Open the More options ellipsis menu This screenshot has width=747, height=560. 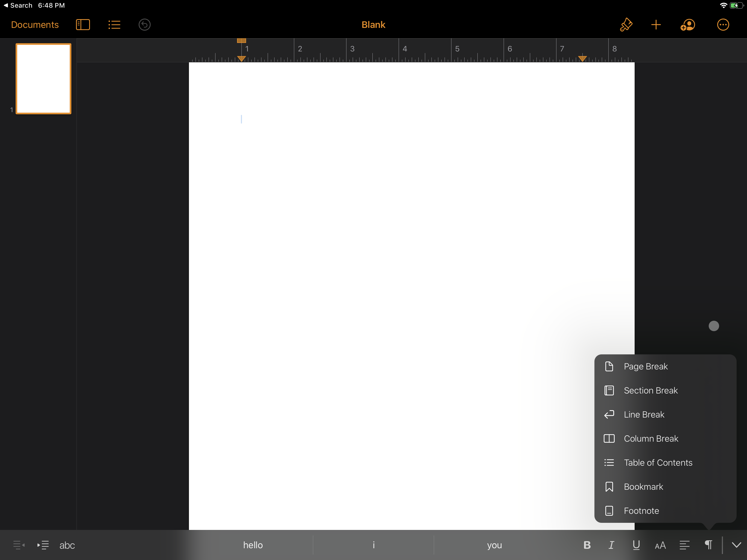coord(723,25)
